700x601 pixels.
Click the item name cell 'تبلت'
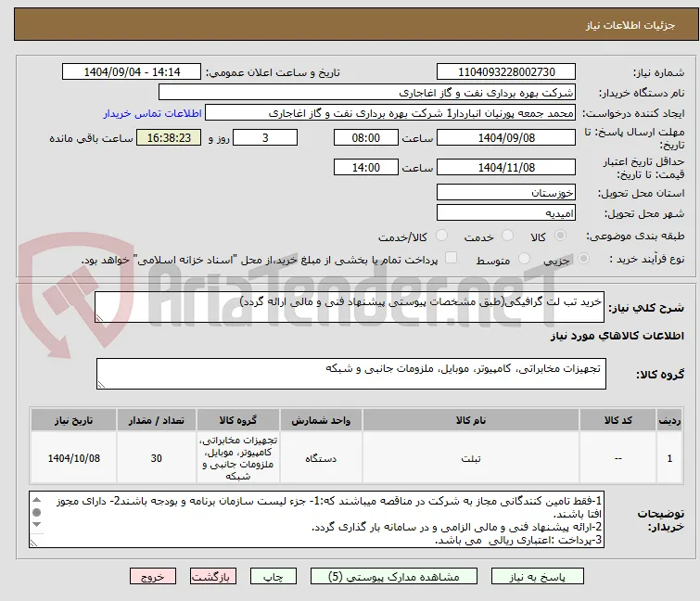pos(471,458)
